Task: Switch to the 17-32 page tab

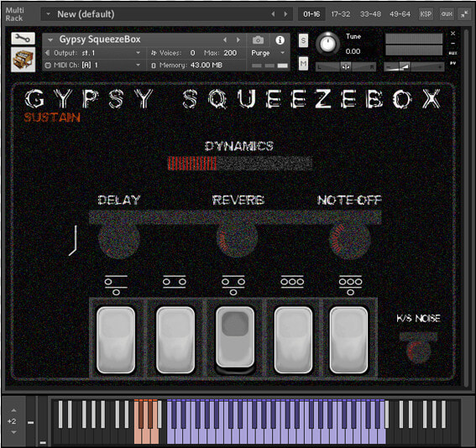Action: 341,14
